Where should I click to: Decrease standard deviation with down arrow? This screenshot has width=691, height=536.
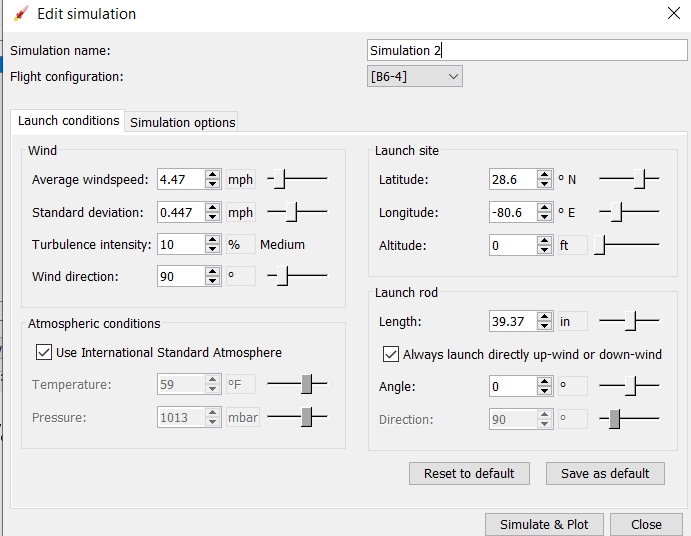pyautogui.click(x=213, y=217)
